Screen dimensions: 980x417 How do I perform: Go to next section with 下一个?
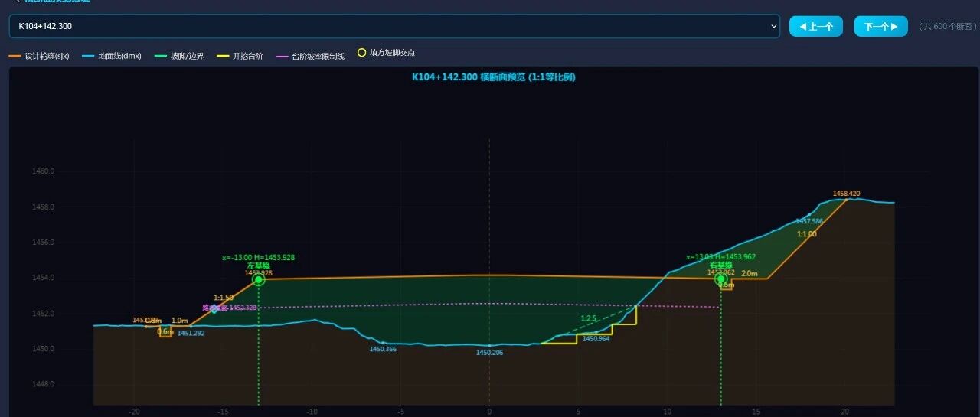tap(880, 26)
